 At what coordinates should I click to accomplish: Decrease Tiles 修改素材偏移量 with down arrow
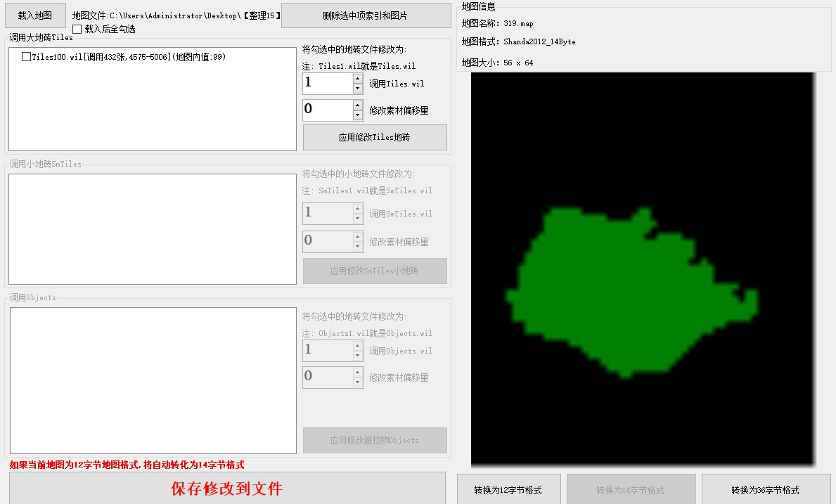point(358,115)
